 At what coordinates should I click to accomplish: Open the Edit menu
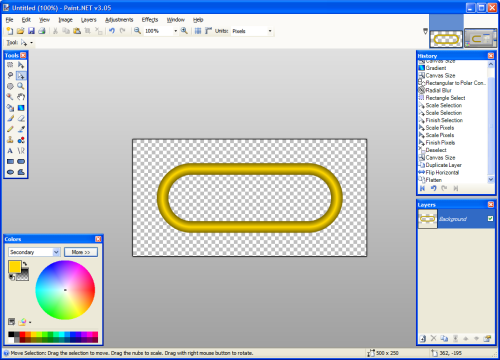pos(26,20)
